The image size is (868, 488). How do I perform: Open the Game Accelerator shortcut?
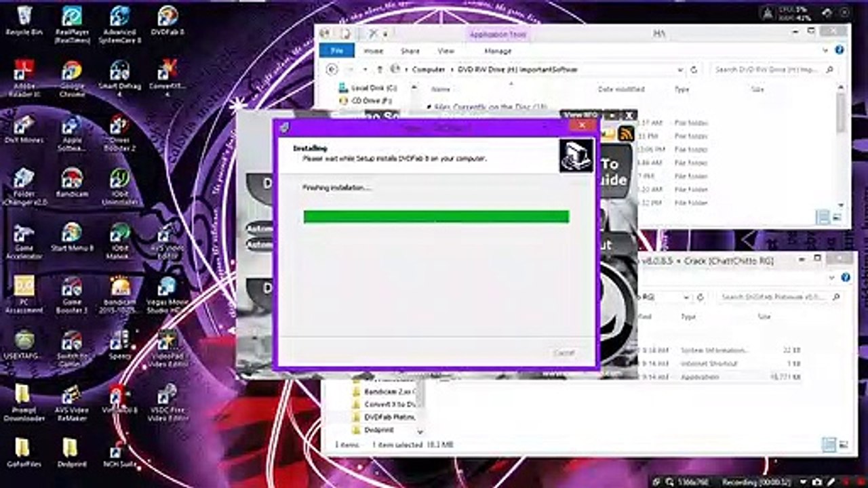tap(24, 241)
